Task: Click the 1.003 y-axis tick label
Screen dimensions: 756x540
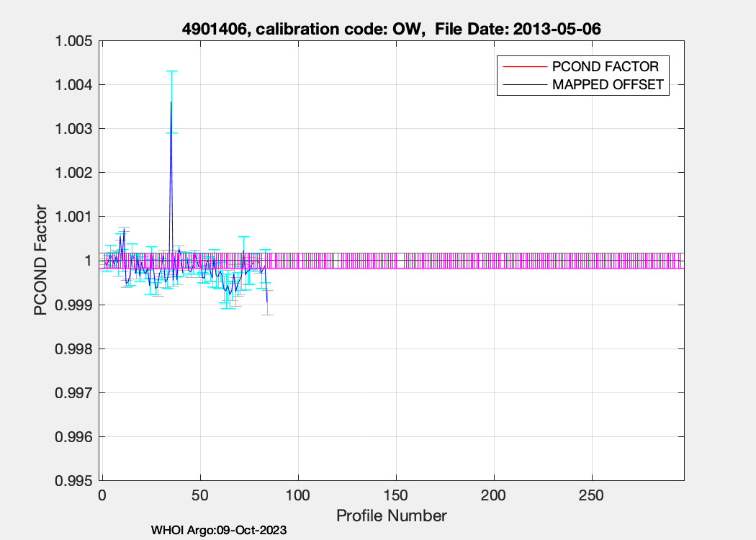Action: 74,129
